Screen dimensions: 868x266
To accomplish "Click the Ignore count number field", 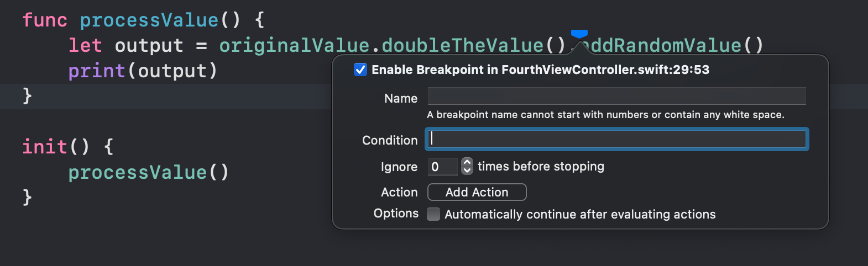I will [x=443, y=167].
